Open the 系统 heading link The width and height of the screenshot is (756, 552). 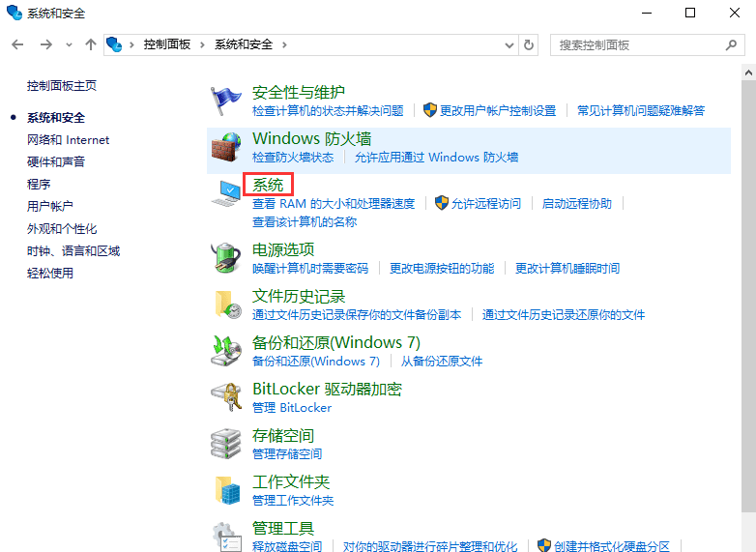click(x=268, y=185)
